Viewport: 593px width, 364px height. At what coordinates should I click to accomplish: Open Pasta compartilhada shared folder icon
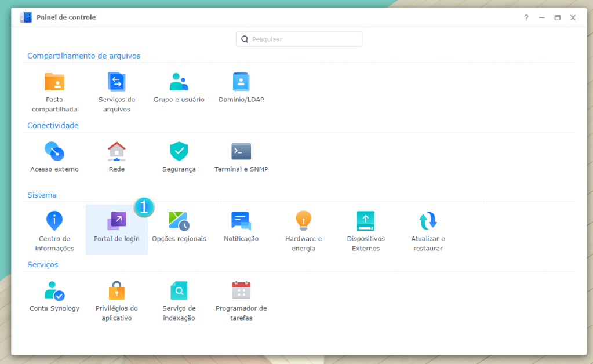coord(54,82)
